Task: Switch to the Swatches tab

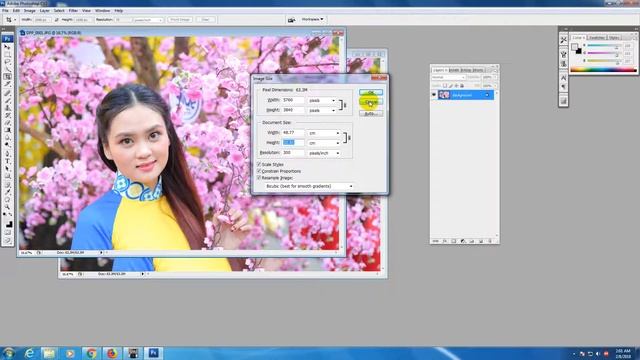Action: 597,38
